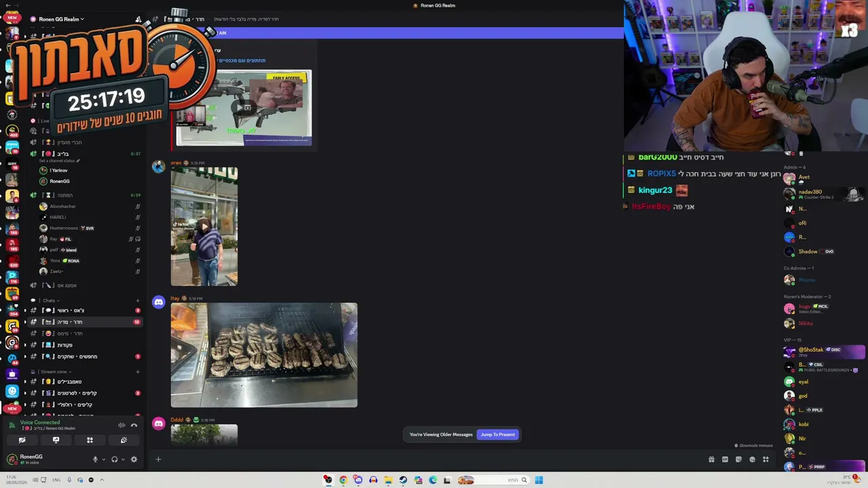Open server icon with 204 badge
The image size is (868, 488).
tap(12, 309)
